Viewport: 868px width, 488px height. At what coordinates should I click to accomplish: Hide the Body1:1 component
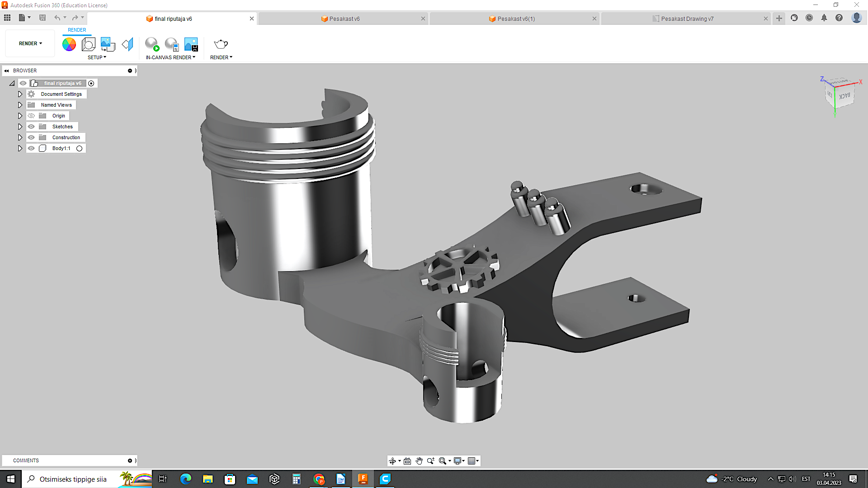point(31,148)
